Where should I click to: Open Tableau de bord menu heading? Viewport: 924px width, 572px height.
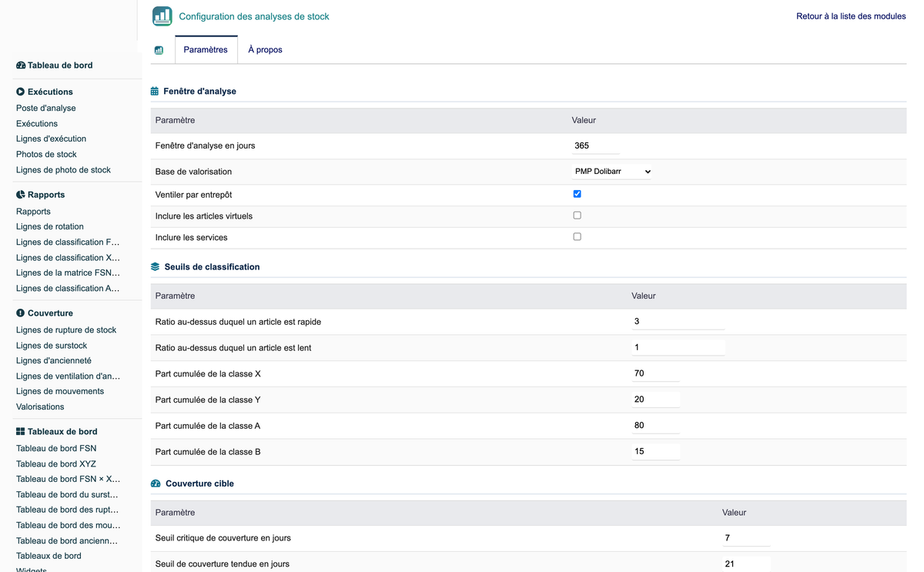(x=60, y=65)
